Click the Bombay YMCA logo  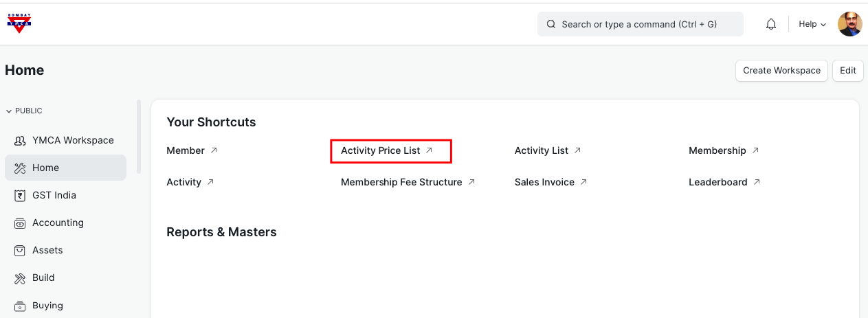pyautogui.click(x=19, y=23)
